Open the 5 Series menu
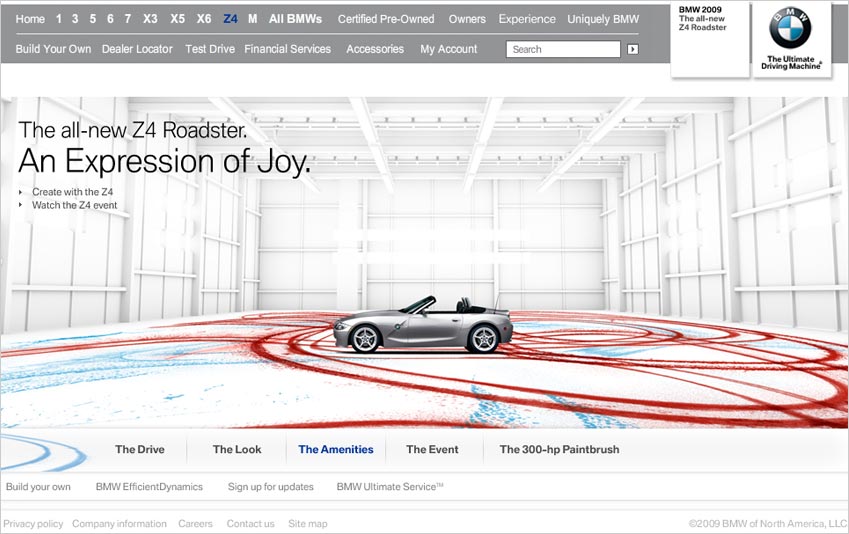This screenshot has width=849, height=534. 93,19
